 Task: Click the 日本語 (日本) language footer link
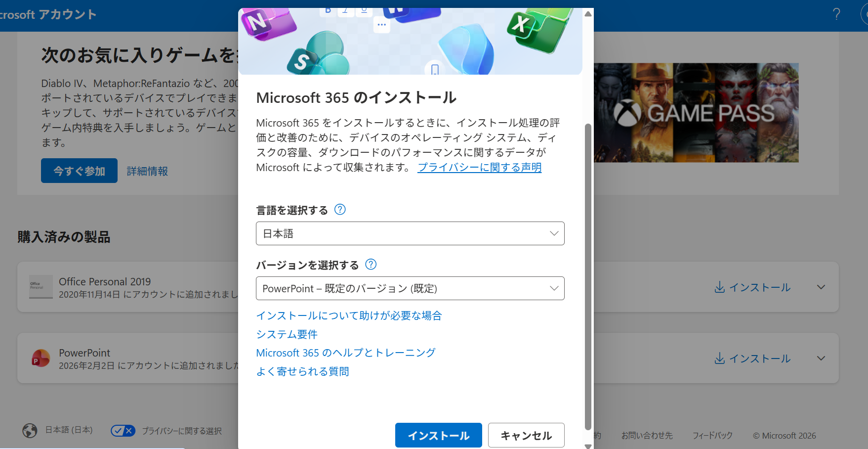69,430
